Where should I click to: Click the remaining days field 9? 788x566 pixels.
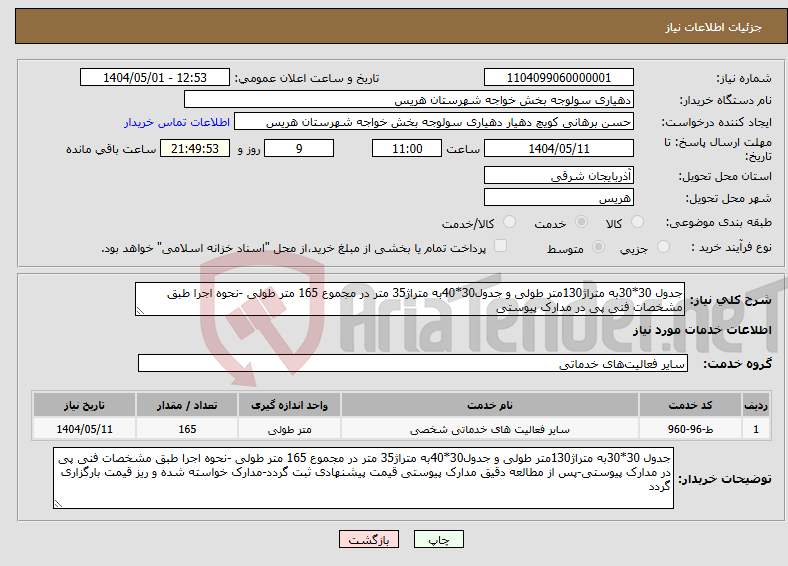pyautogui.click(x=299, y=149)
